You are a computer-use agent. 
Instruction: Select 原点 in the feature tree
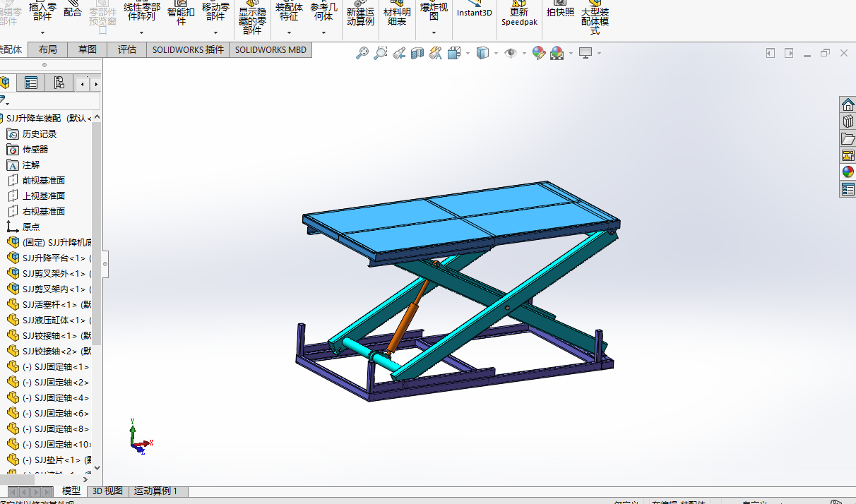tap(31, 227)
